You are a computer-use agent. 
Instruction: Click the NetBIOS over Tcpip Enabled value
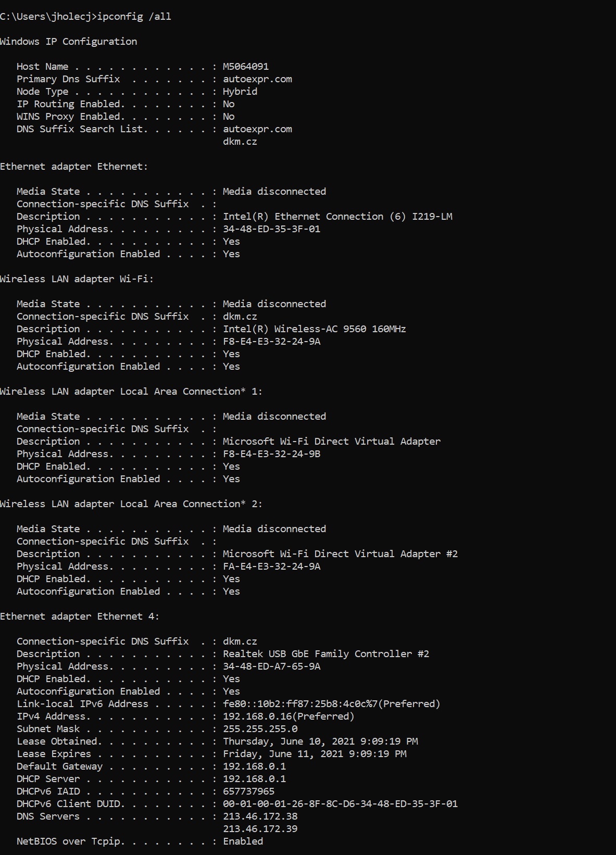pos(243,841)
